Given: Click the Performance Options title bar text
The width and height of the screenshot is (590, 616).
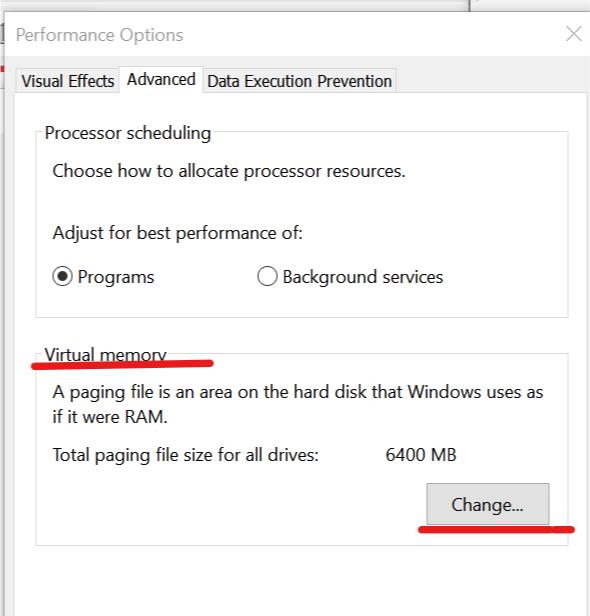Looking at the screenshot, I should click(x=99, y=35).
